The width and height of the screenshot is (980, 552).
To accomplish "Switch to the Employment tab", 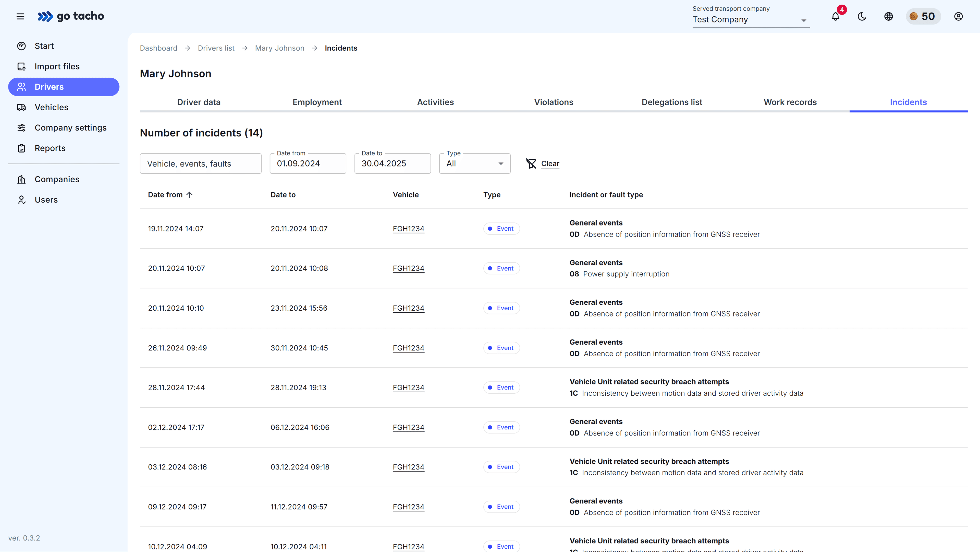I will (x=317, y=102).
